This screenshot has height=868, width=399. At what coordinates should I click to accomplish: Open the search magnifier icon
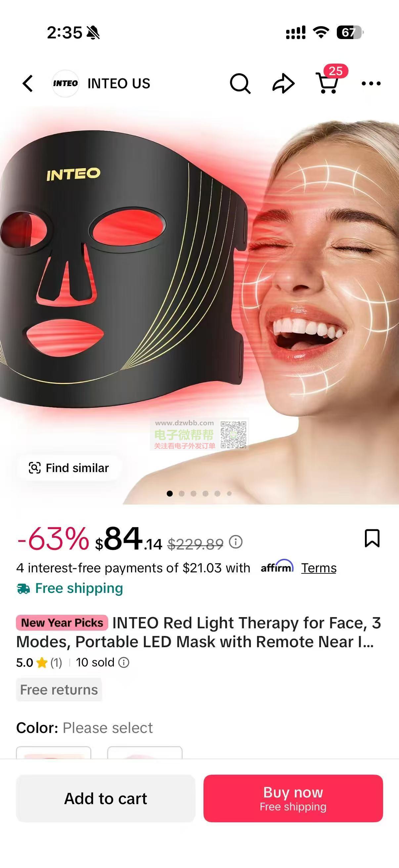240,83
